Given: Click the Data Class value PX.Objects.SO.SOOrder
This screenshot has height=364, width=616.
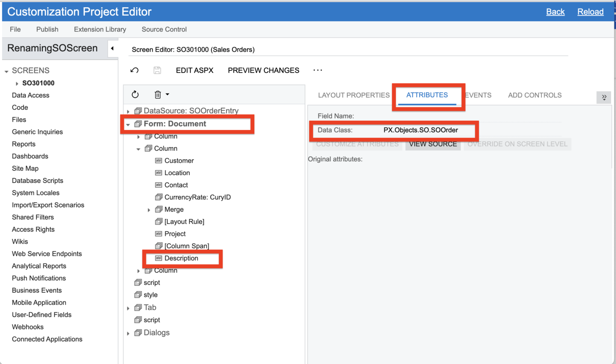Looking at the screenshot, I should (421, 130).
